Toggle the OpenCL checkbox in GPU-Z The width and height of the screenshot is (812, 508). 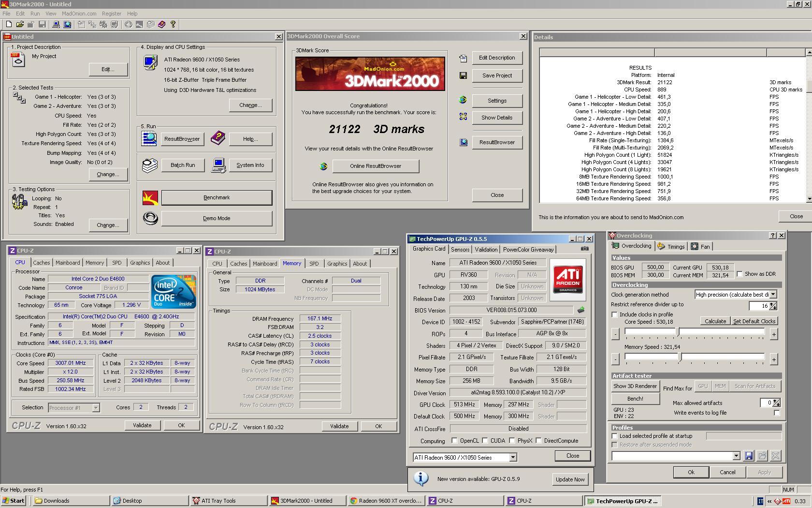pyautogui.click(x=454, y=441)
